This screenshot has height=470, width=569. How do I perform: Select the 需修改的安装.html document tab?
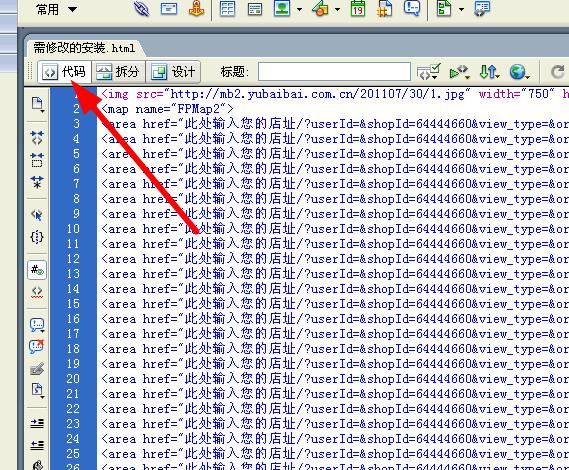click(84, 48)
